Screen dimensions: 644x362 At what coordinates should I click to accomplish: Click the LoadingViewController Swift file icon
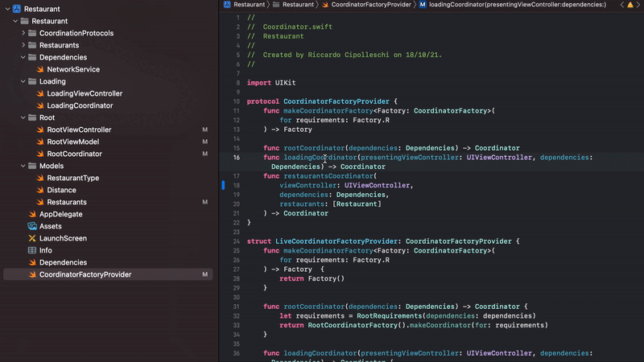pyautogui.click(x=40, y=93)
